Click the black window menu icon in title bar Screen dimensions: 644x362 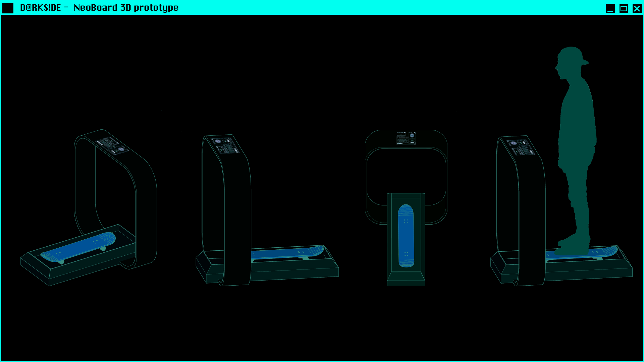point(8,8)
